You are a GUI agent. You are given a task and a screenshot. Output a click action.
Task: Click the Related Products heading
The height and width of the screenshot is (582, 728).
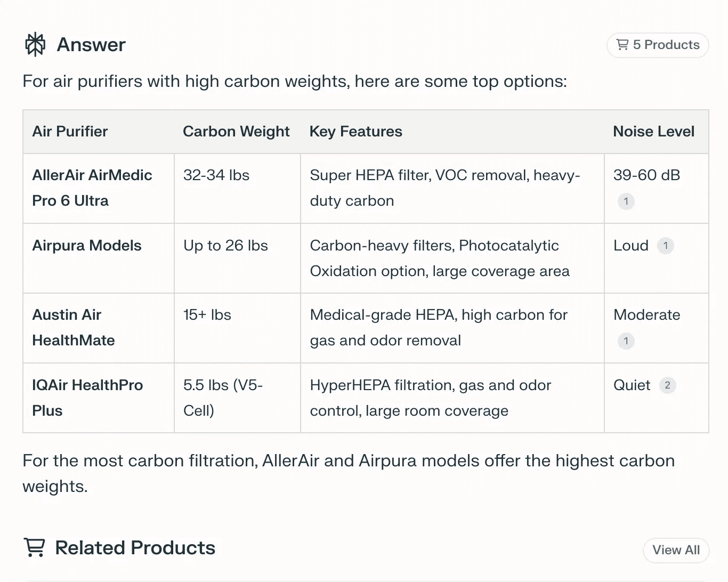click(x=135, y=548)
